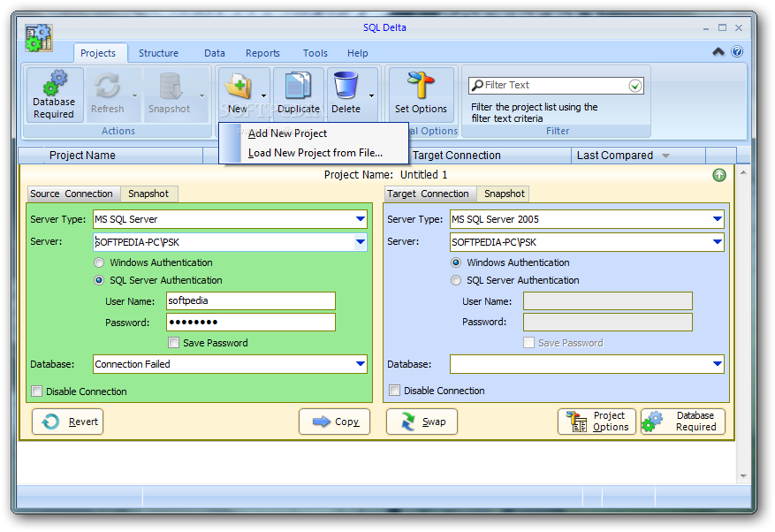Choose Load New Project from File
This screenshot has height=532, width=775.
315,153
